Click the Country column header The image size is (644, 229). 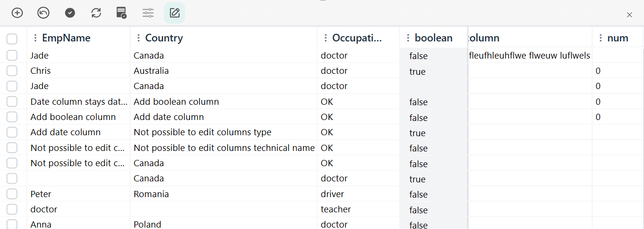tap(164, 38)
